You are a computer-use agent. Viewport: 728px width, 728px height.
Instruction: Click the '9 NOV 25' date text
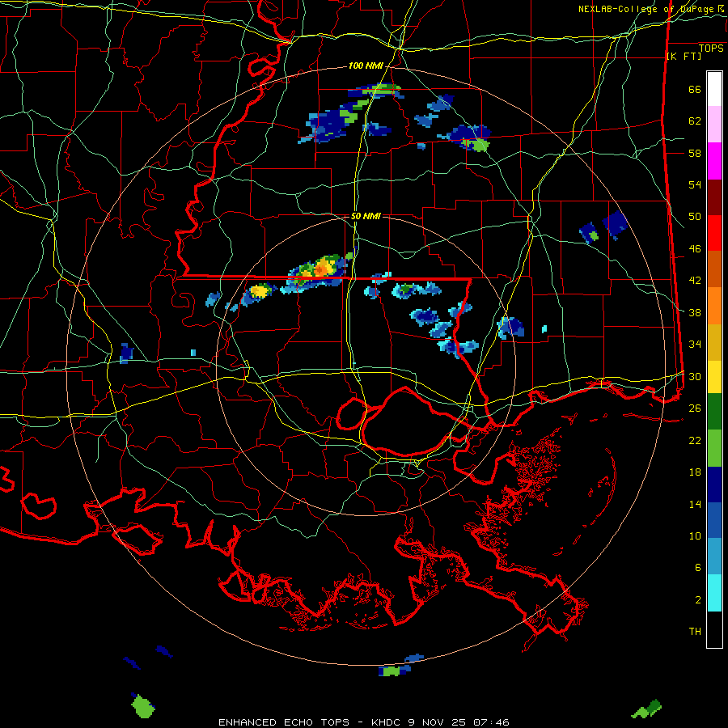[438, 722]
